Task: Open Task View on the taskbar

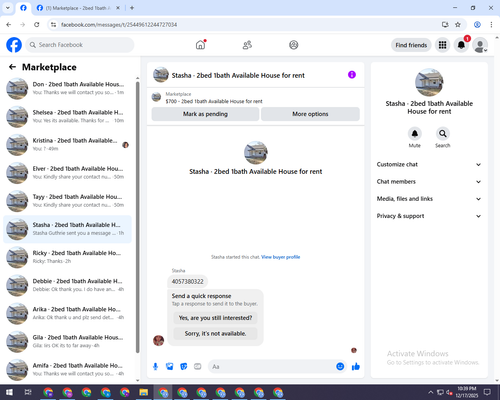Action: click(28, 392)
